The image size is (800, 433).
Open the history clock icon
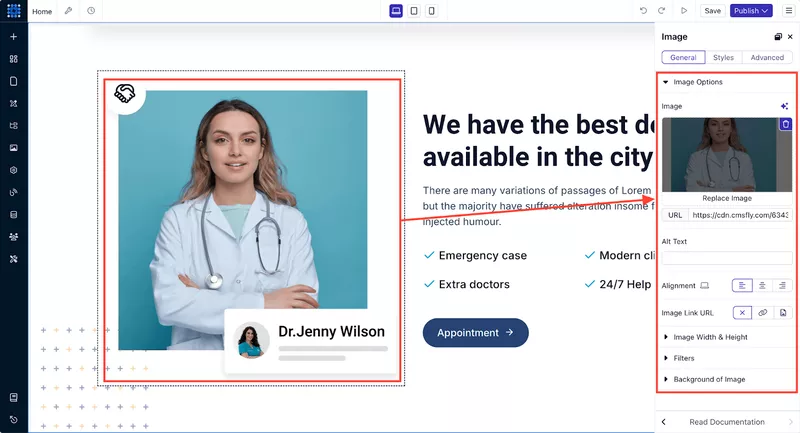pyautogui.click(x=91, y=11)
